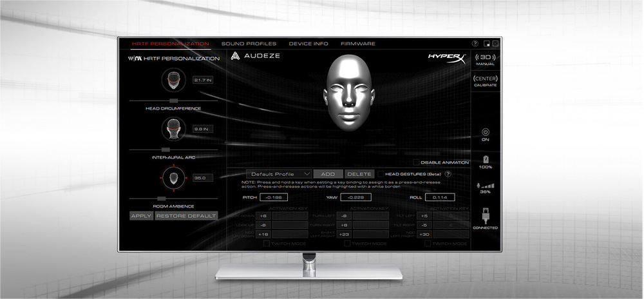
Task: Click the Look Up -8 threshold field
Action: point(263,225)
